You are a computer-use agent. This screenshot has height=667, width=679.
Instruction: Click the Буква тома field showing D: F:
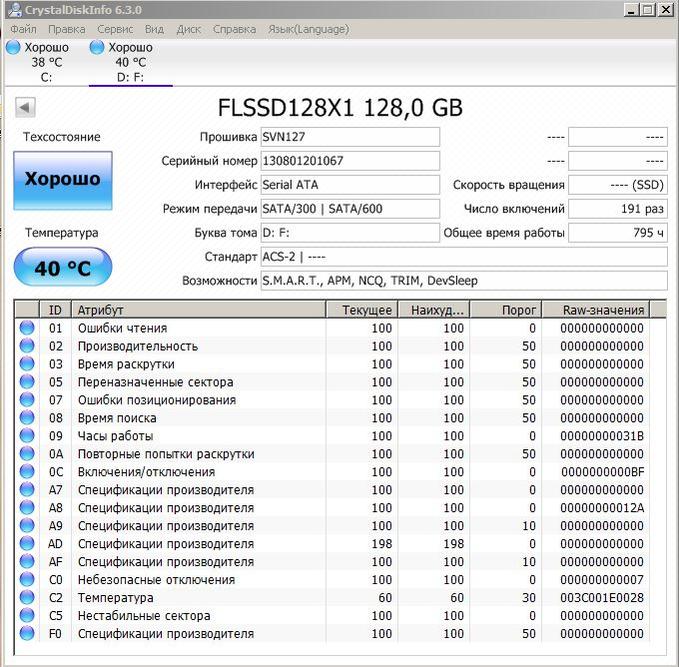click(x=350, y=233)
